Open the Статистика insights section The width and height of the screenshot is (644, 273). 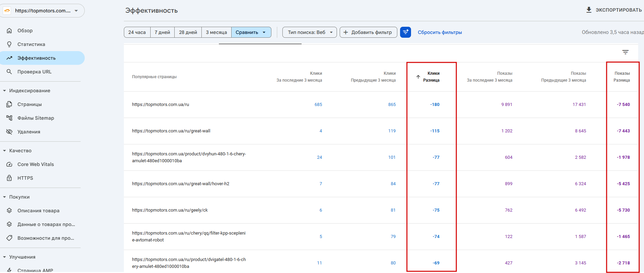click(31, 44)
